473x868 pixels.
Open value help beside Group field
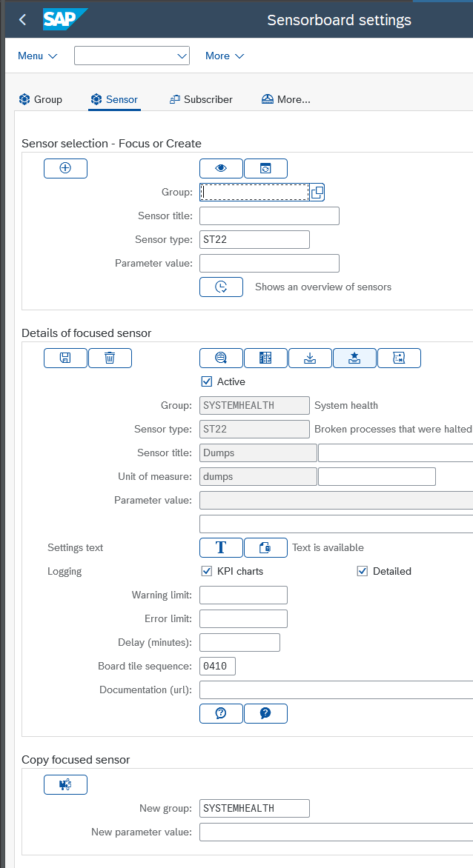(317, 192)
